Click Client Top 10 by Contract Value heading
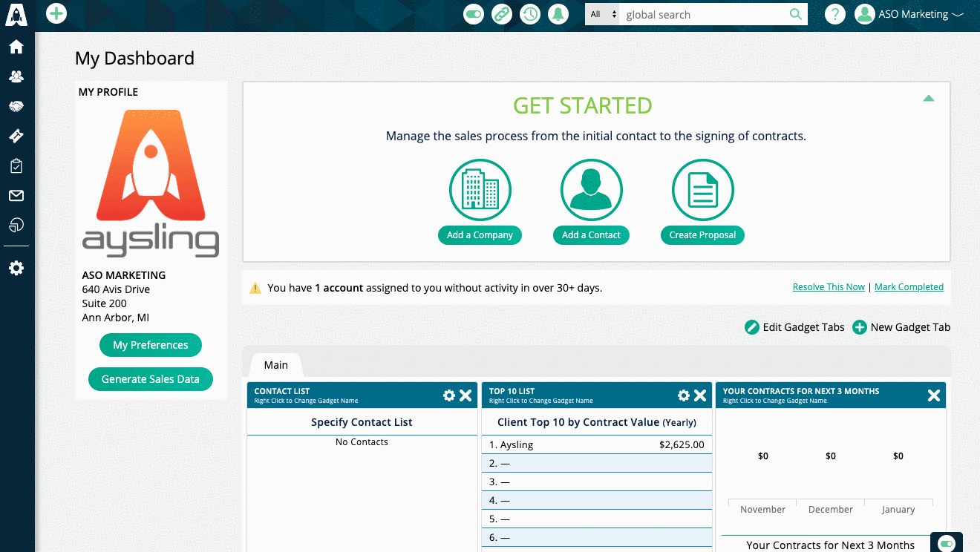This screenshot has width=980, height=552. tap(597, 422)
